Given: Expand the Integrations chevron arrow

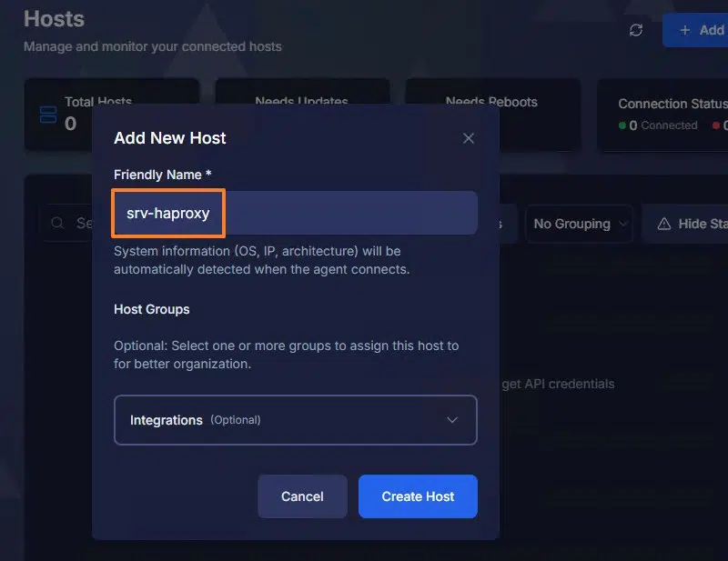Looking at the screenshot, I should [452, 420].
